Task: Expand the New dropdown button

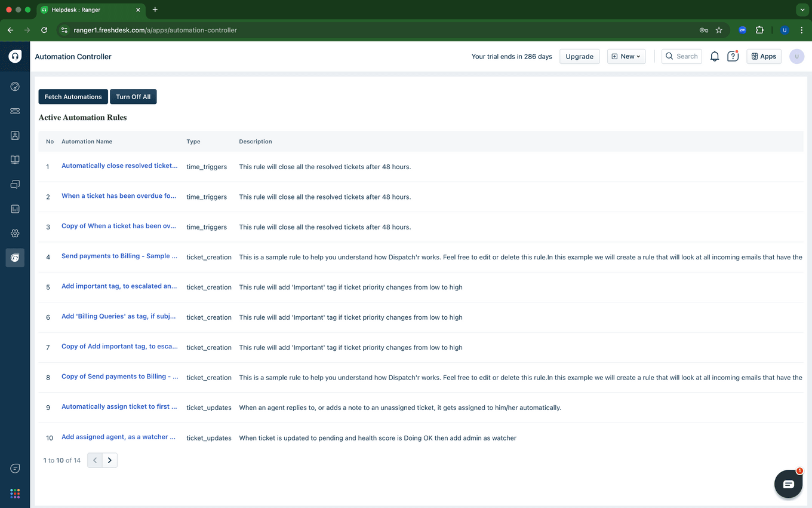Action: [x=626, y=56]
